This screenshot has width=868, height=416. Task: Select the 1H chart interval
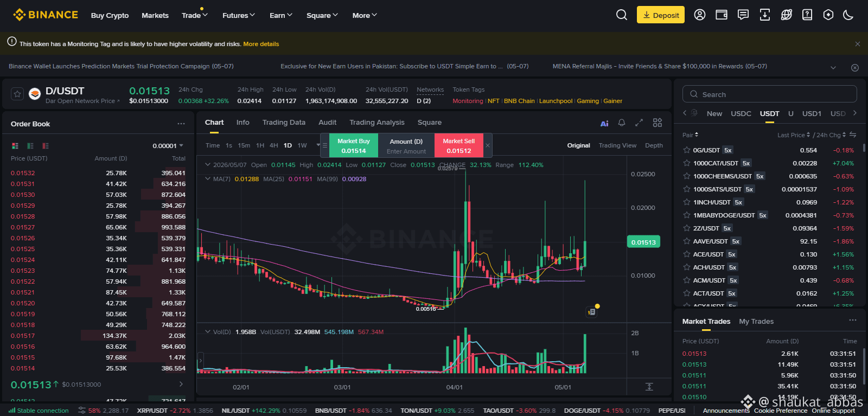260,145
